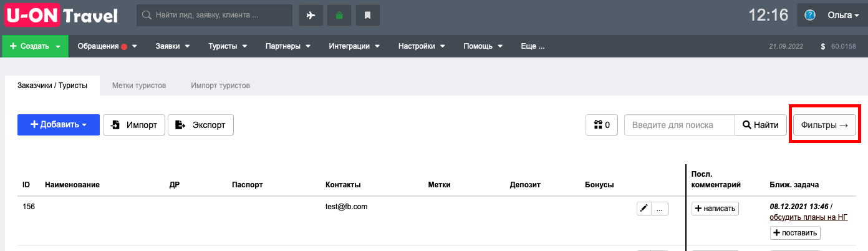Click the 12:16 clock display
Image resolution: width=868 pixels, height=251 pixels.
(x=768, y=15)
